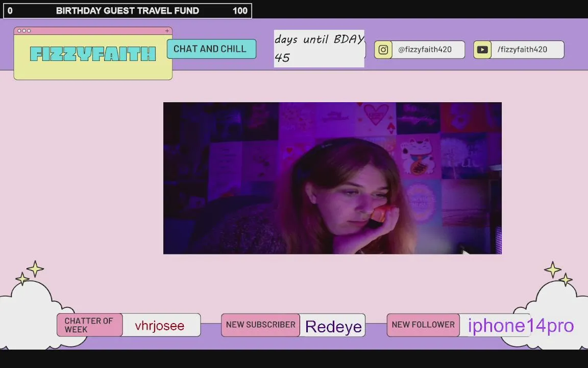This screenshot has height=368, width=588.
Task: Click the chatter name vhrjosee
Action: [x=159, y=326]
